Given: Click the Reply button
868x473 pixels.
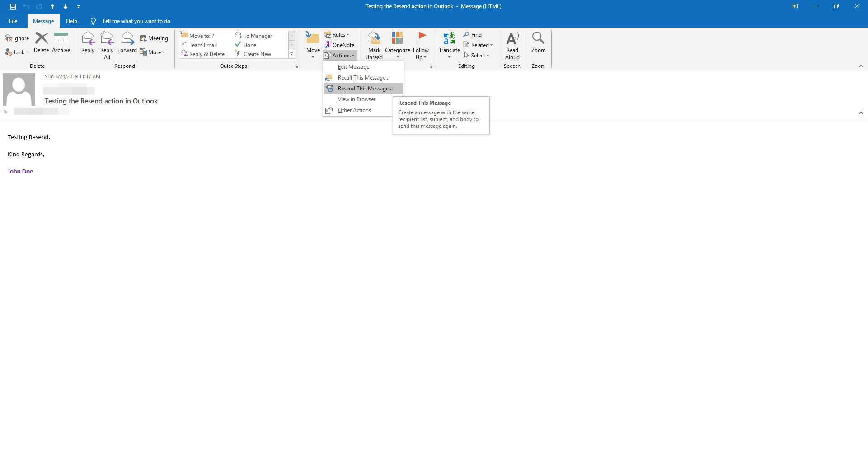Looking at the screenshot, I should click(88, 42).
